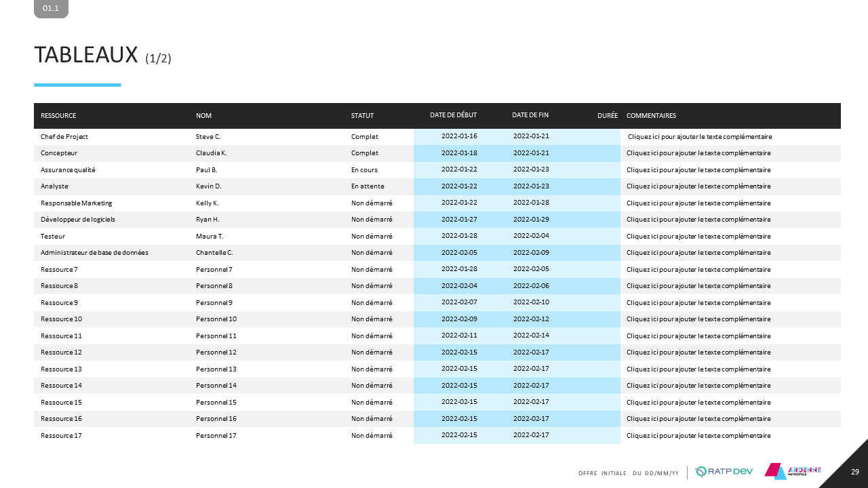Click the En attente status
The image size is (868, 488).
pyautogui.click(x=367, y=186)
